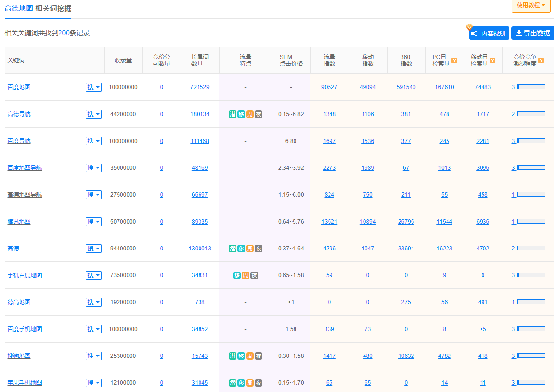Image resolution: width=554 pixels, height=392 pixels.
Task: Click 360指数 value 591540
Action: (x=406, y=87)
